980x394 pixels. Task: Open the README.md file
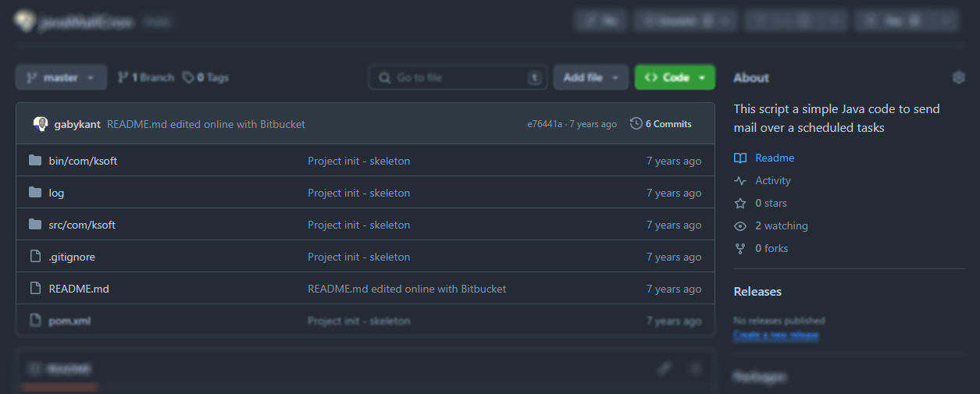click(79, 289)
